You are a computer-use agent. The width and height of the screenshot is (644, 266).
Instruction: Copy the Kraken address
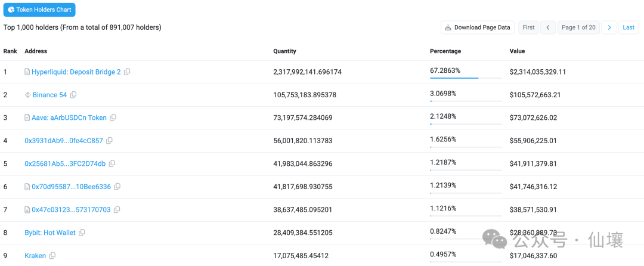coord(52,256)
